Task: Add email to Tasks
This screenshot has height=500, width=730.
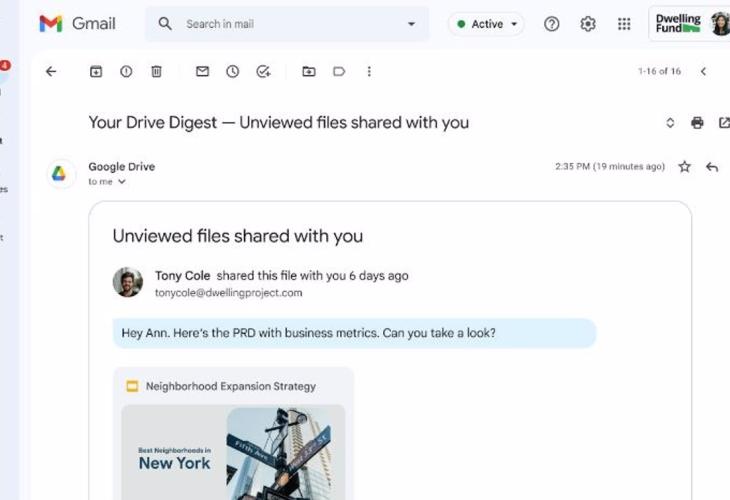Action: [263, 72]
